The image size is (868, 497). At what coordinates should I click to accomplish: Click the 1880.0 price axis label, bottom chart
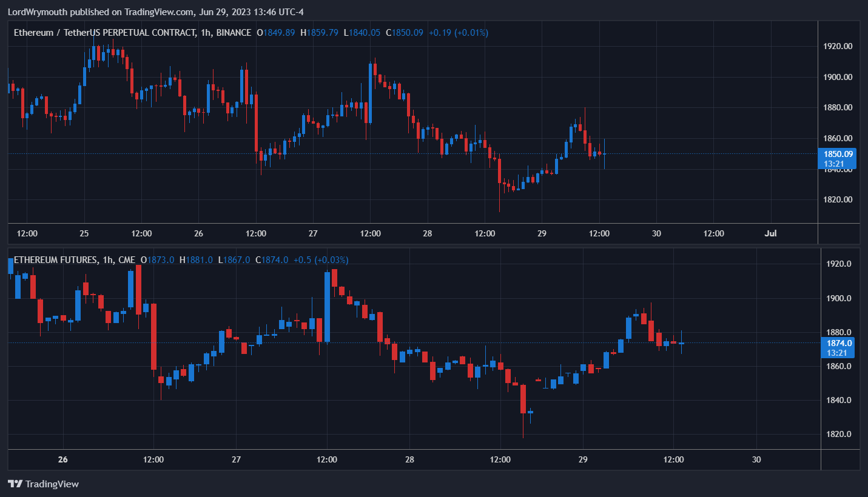click(x=839, y=332)
